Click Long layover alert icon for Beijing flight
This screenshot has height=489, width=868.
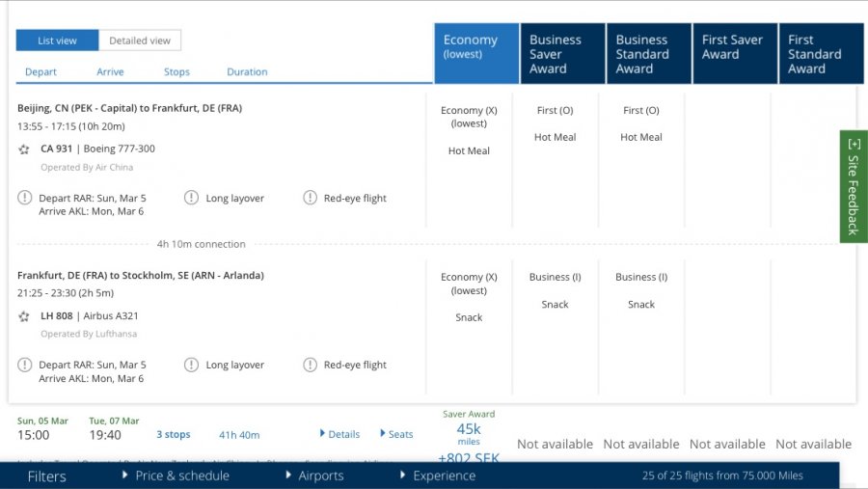[x=191, y=198]
